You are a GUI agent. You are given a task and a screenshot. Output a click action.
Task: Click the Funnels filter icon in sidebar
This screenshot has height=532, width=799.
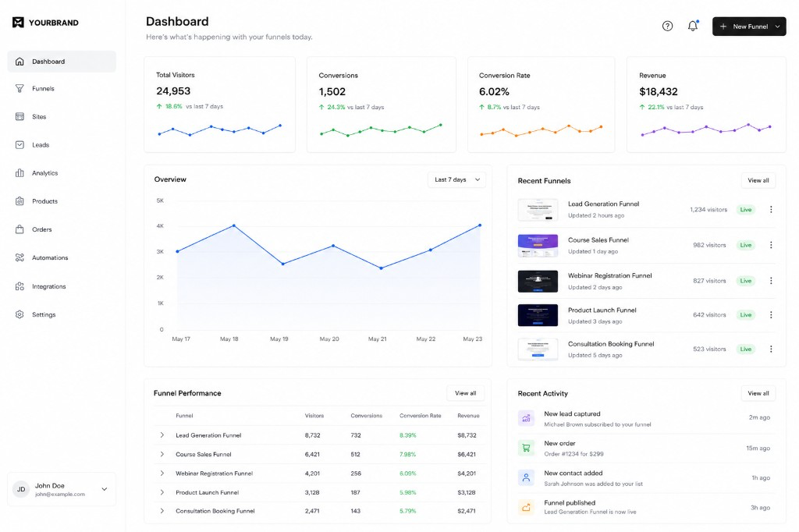point(20,89)
